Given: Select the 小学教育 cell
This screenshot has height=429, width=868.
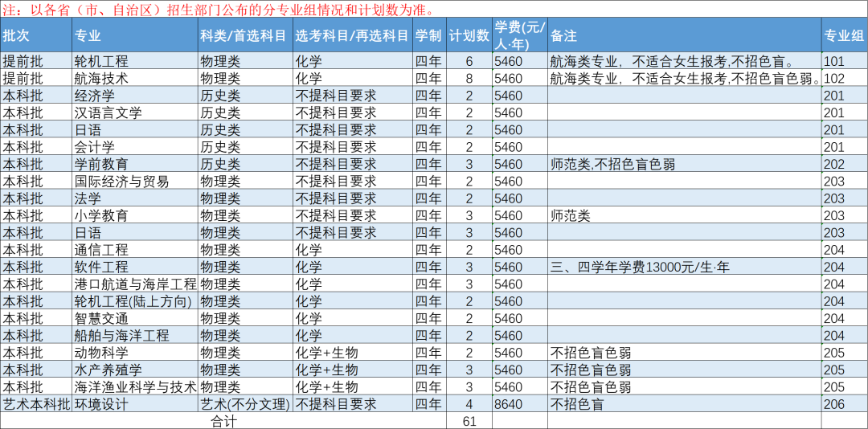Looking at the screenshot, I should [135, 215].
